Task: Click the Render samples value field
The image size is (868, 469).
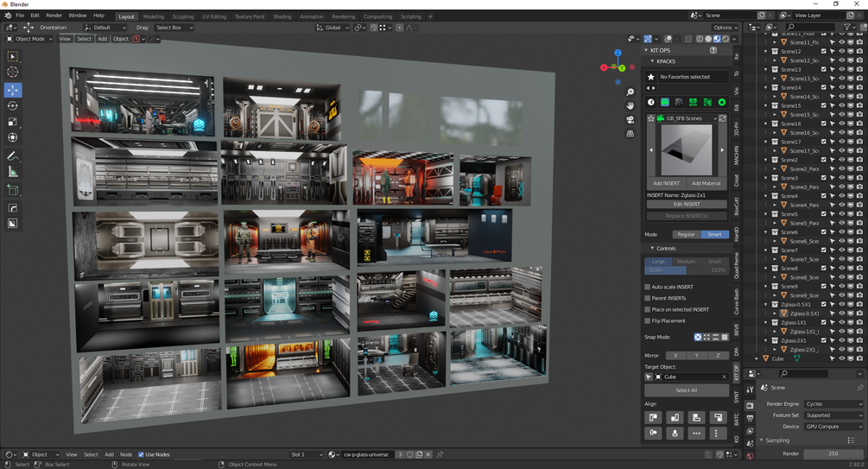Action: tap(833, 453)
